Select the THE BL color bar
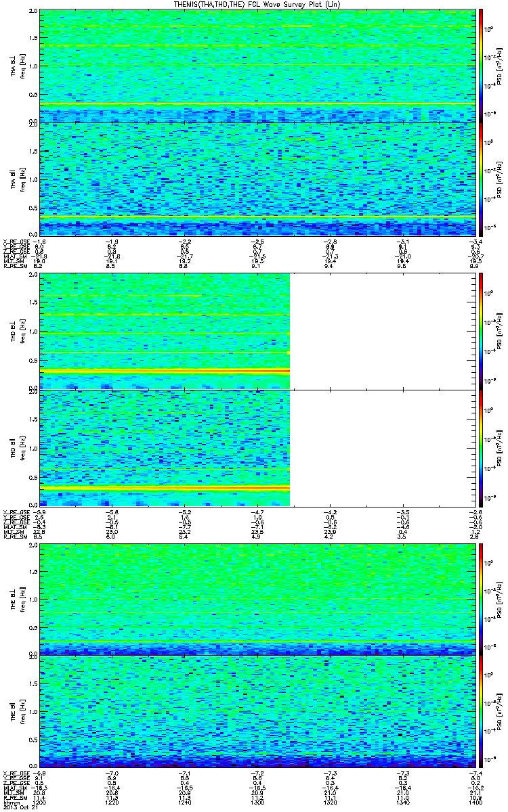508x812 pixels. coord(481,599)
